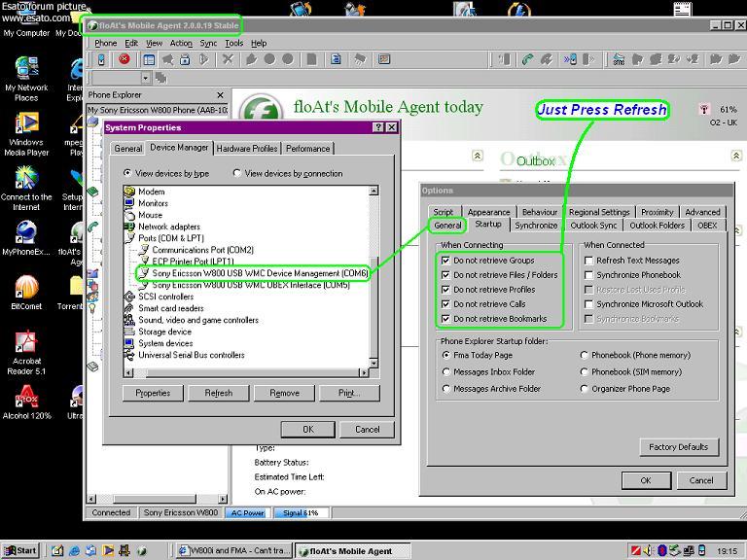Click the phone connect icon in toolbar
The image size is (747, 560).
[x=101, y=59]
